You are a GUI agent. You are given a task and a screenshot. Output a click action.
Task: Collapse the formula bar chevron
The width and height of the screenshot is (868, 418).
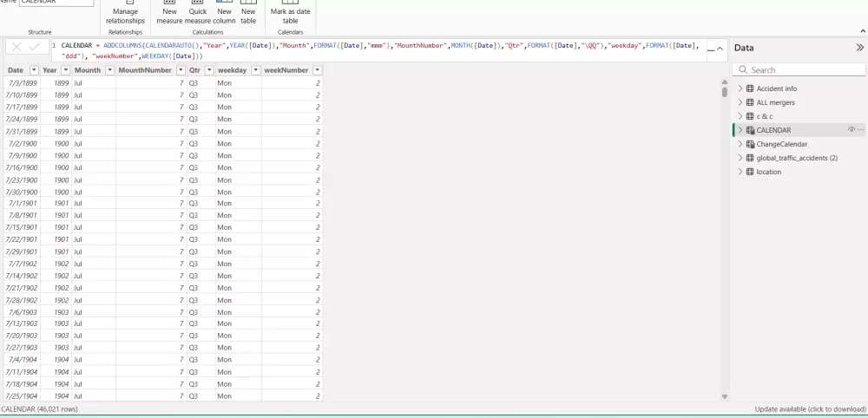[720, 49]
